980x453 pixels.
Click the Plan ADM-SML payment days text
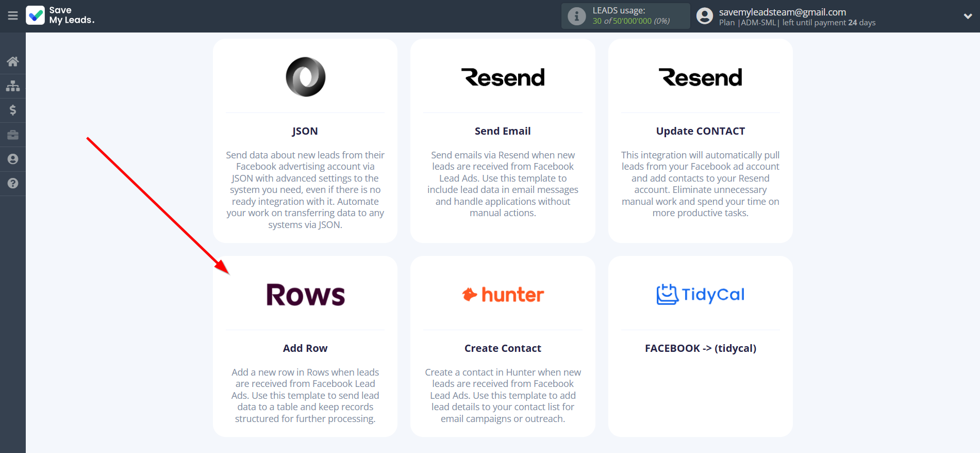[x=797, y=23]
